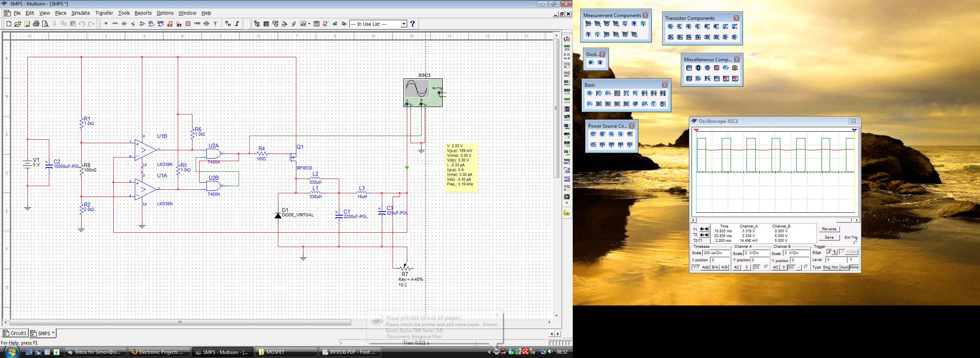The height and width of the screenshot is (358, 980).
Task: Click schematic horizontal scrollbar thumb
Action: tap(180, 322)
